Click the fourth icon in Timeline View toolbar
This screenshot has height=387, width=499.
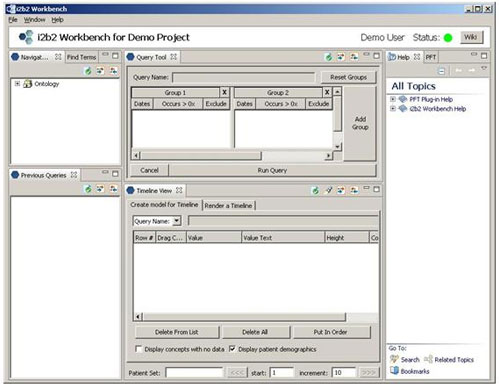tap(354, 190)
